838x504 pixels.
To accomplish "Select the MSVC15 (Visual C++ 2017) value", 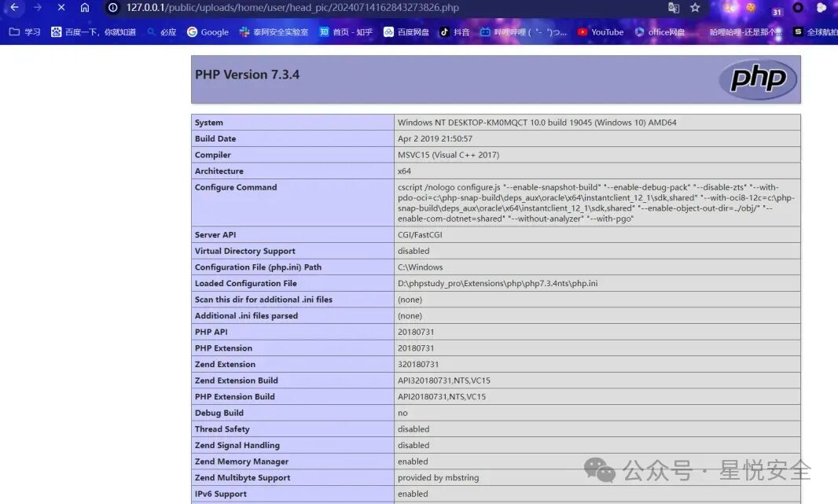I will point(448,155).
